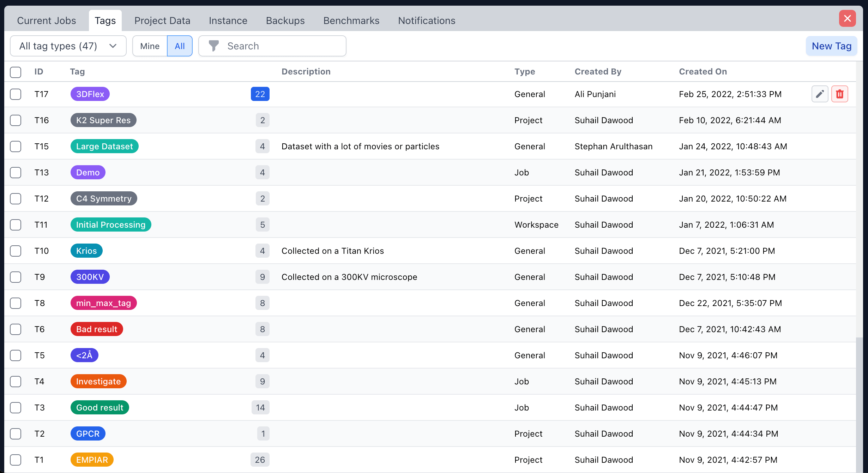Select the EMPIAR row checkbox
The height and width of the screenshot is (473, 868).
coord(16,460)
